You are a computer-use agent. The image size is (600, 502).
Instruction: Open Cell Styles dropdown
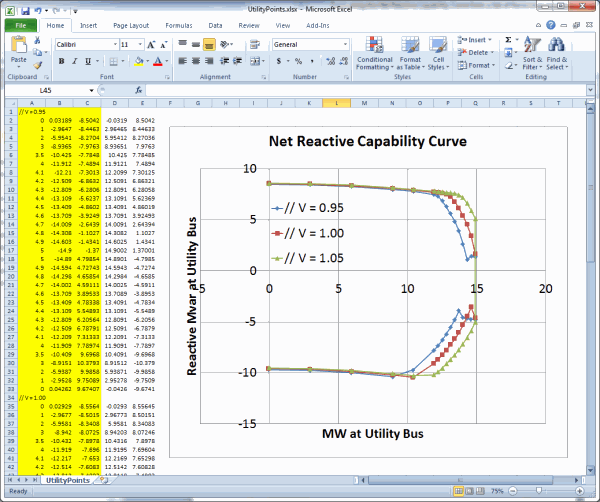pos(438,53)
